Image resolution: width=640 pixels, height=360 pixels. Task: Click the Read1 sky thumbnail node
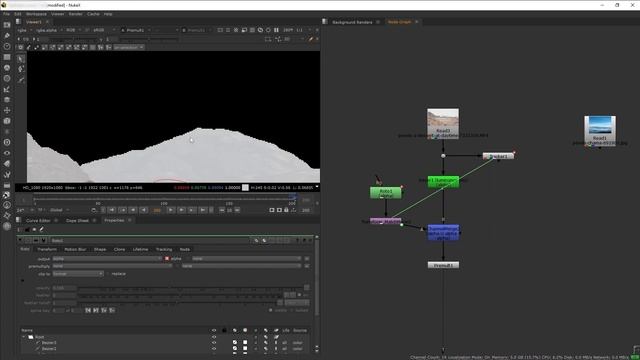click(x=600, y=131)
